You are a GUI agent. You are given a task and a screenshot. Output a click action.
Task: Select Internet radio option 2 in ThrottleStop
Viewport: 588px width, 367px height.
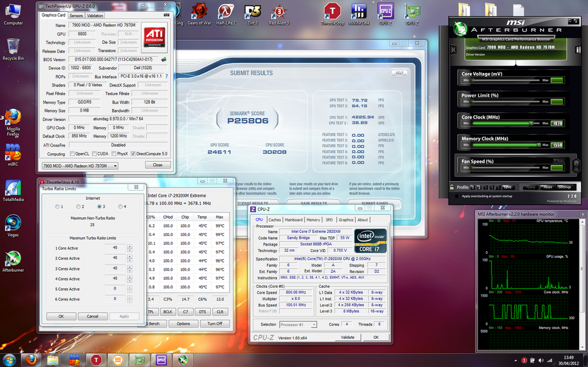coord(78,206)
